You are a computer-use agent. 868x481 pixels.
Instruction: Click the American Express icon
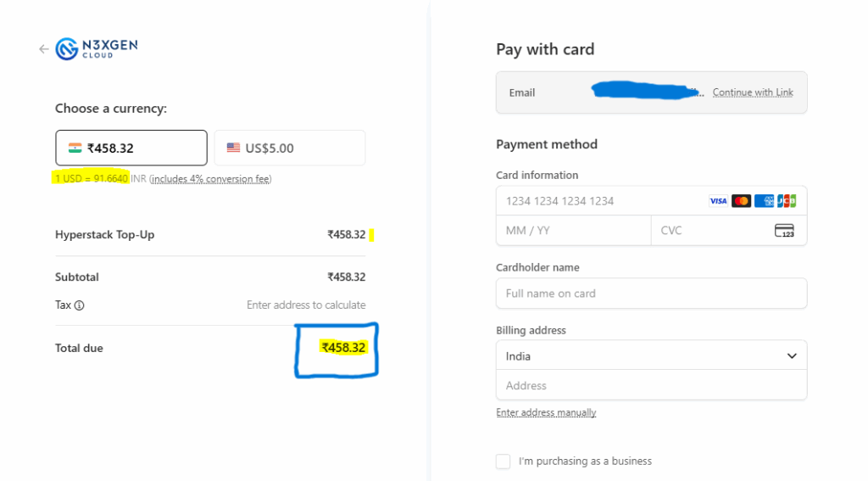(x=764, y=201)
